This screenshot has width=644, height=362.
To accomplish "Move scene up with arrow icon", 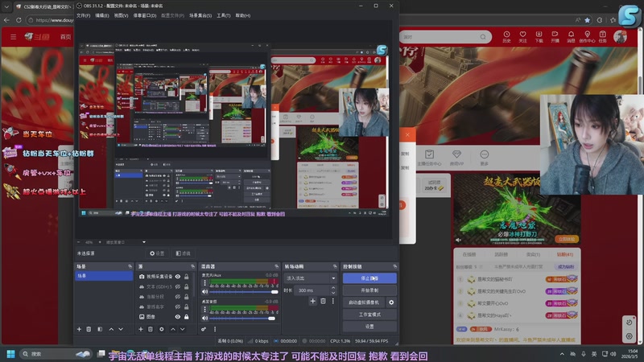I will (111, 329).
